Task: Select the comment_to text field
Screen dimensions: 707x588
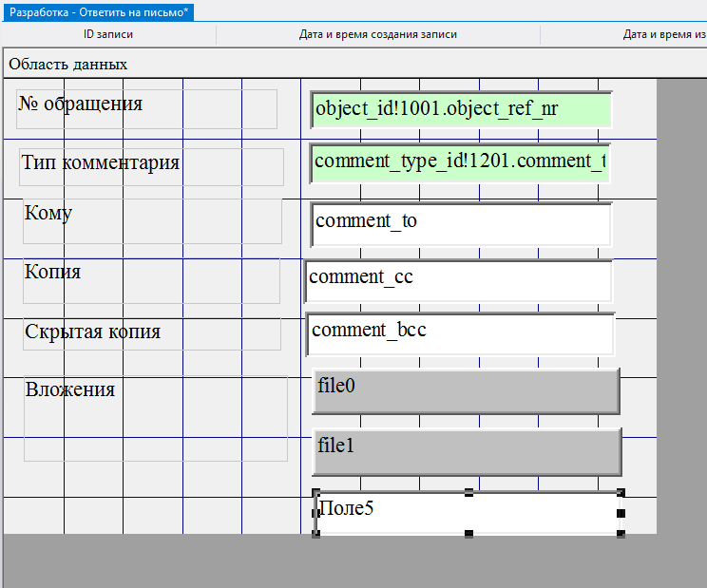Action: (461, 224)
